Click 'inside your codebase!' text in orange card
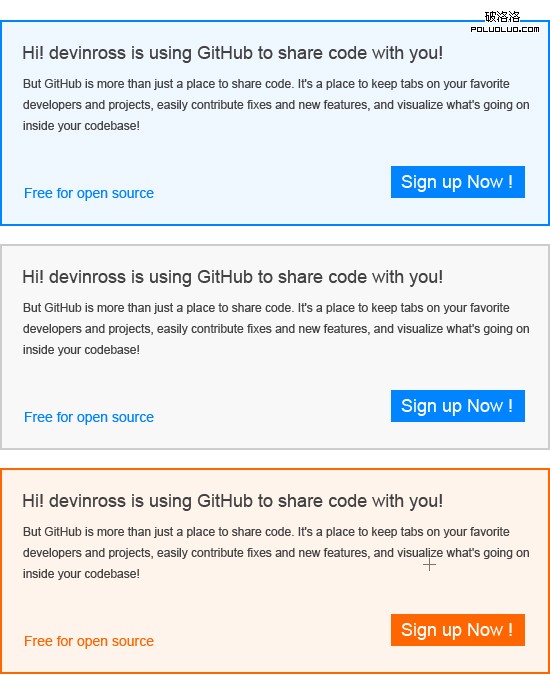Viewport: 550px width, 692px height. [81, 574]
